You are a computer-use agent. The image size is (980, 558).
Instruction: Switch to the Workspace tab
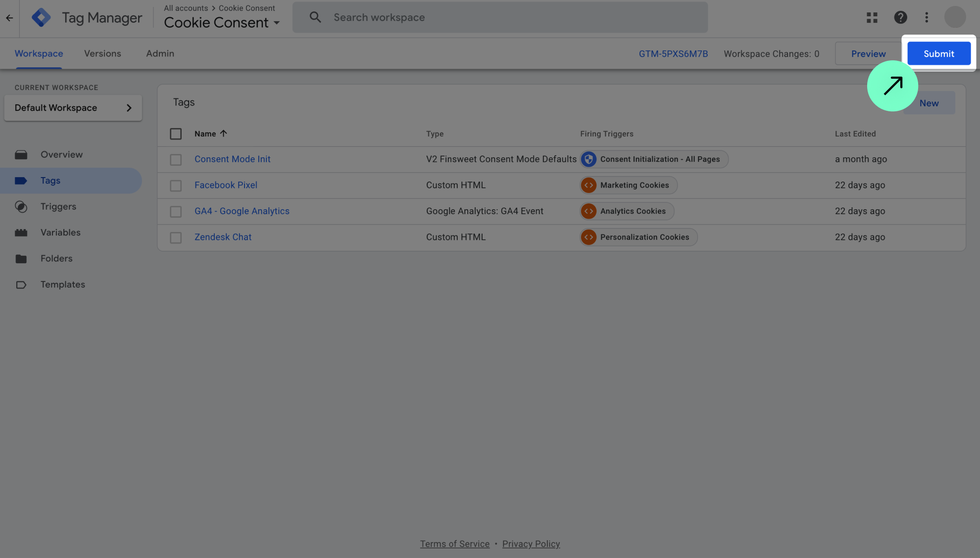[x=39, y=53]
